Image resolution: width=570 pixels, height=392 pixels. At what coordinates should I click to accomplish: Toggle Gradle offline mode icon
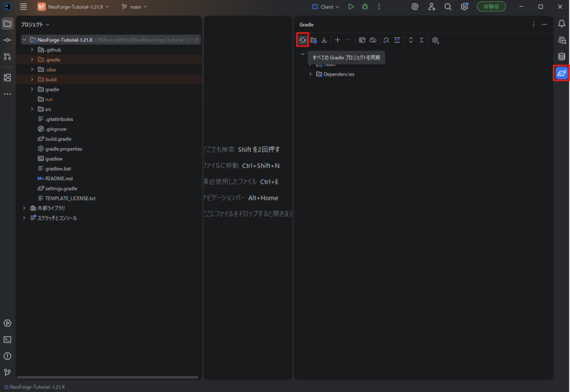click(373, 40)
